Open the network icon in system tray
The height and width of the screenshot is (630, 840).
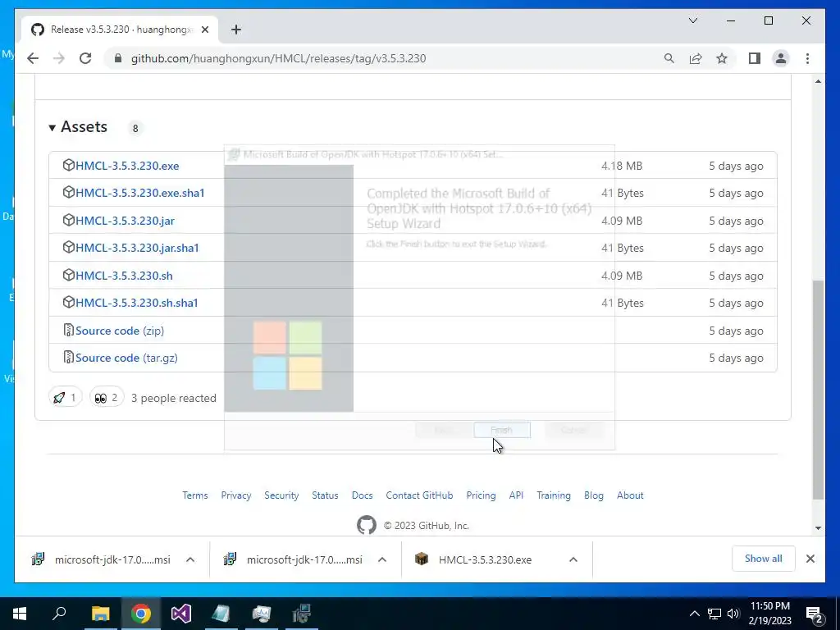[x=714, y=614]
